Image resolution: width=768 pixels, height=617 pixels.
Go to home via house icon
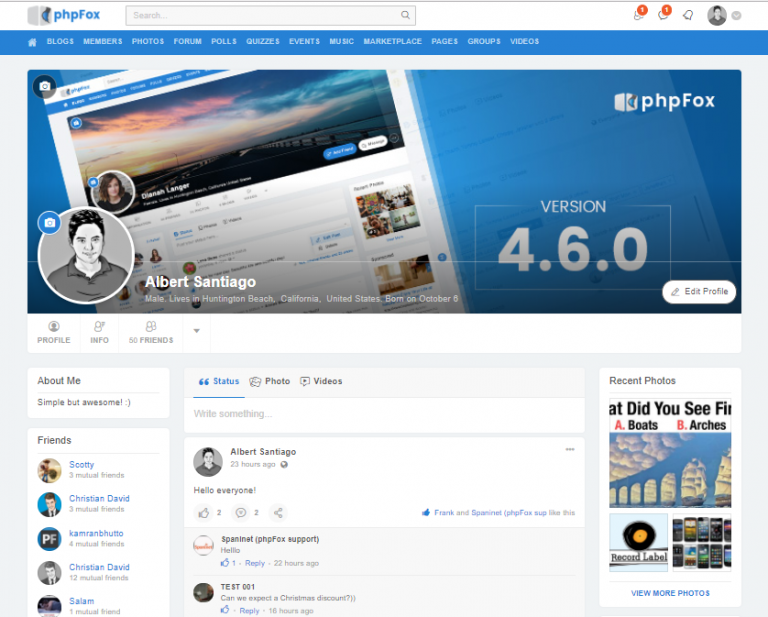[x=32, y=42]
